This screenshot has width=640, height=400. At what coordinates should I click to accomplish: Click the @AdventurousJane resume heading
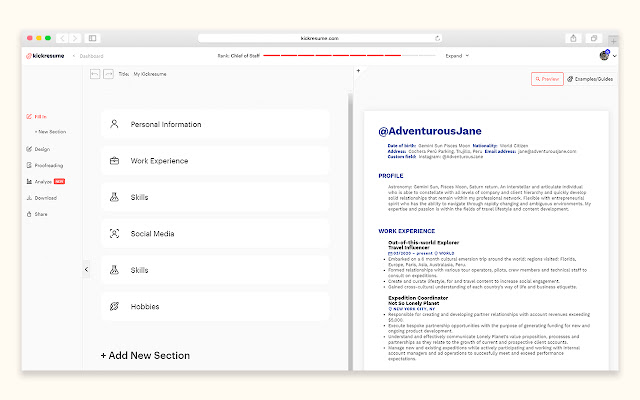pos(430,131)
